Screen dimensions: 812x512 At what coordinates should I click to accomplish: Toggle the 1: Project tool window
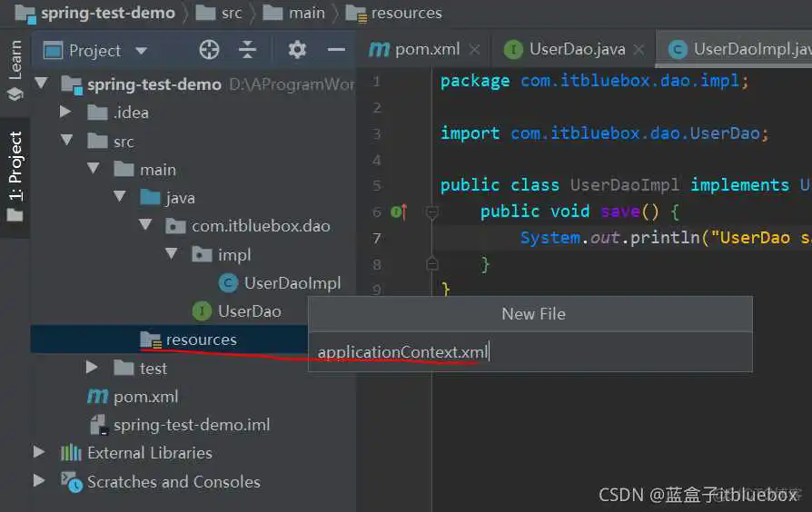(x=15, y=168)
